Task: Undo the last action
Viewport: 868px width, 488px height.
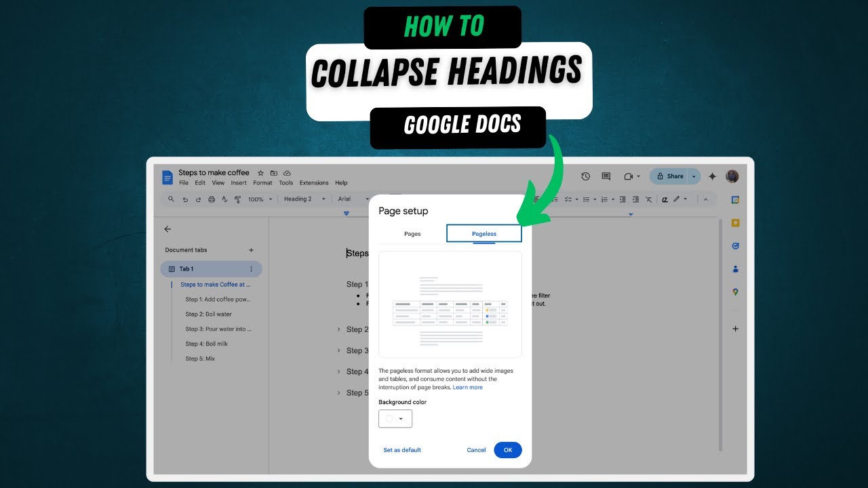Action: 185,199
